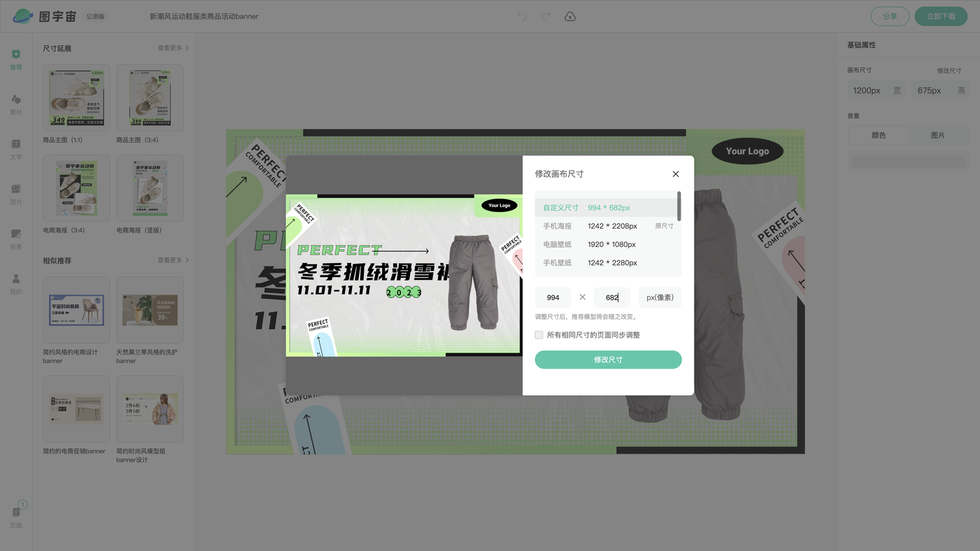Toggle 所有相同尺寸的页面同步调整 checkbox
The width and height of the screenshot is (980, 551).
539,335
